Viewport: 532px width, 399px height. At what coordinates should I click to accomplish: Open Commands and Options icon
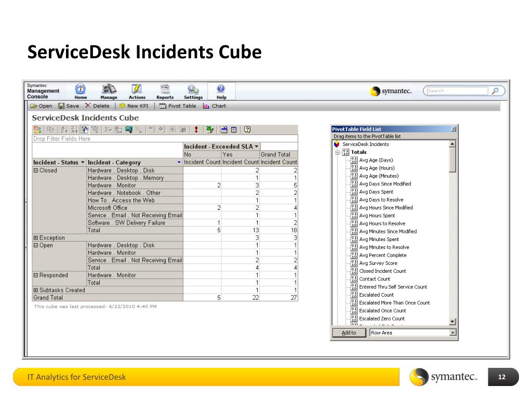tap(223, 129)
